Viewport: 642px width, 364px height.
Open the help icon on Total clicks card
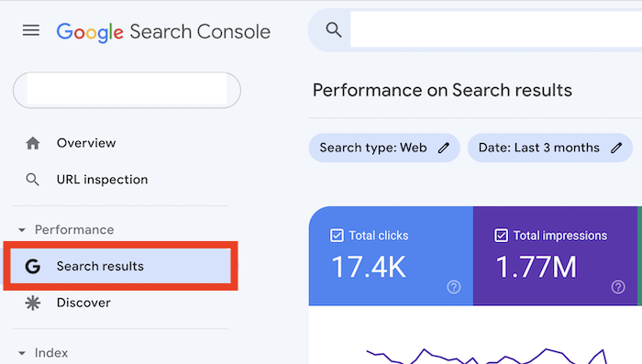454,287
